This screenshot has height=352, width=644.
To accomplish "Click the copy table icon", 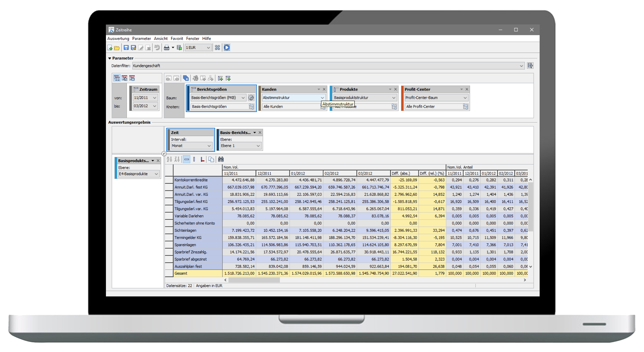I will [x=211, y=159].
